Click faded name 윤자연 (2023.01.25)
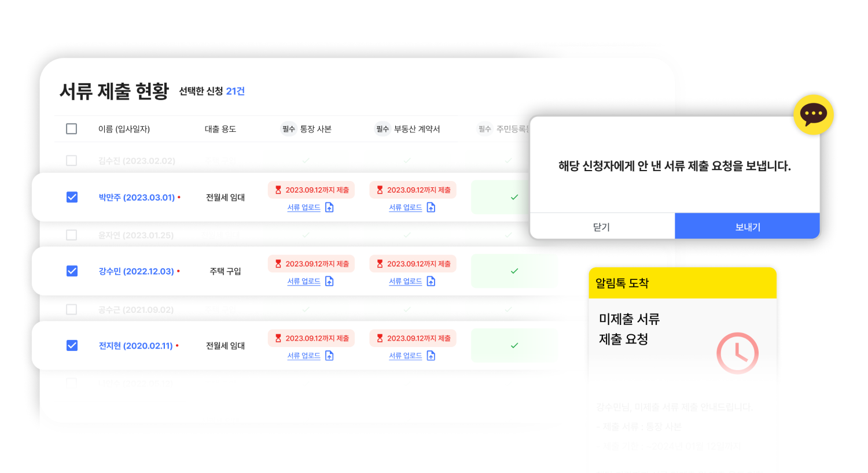This screenshot has width=868, height=473. coord(136,235)
